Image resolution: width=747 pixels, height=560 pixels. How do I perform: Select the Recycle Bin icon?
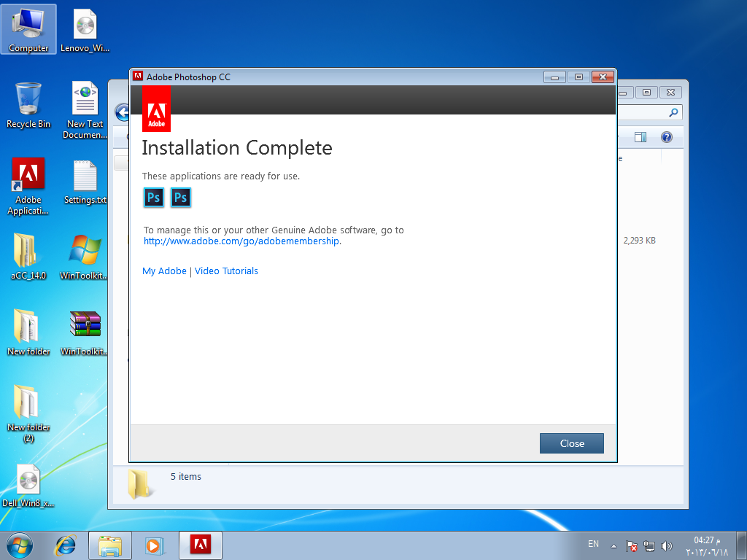28,105
